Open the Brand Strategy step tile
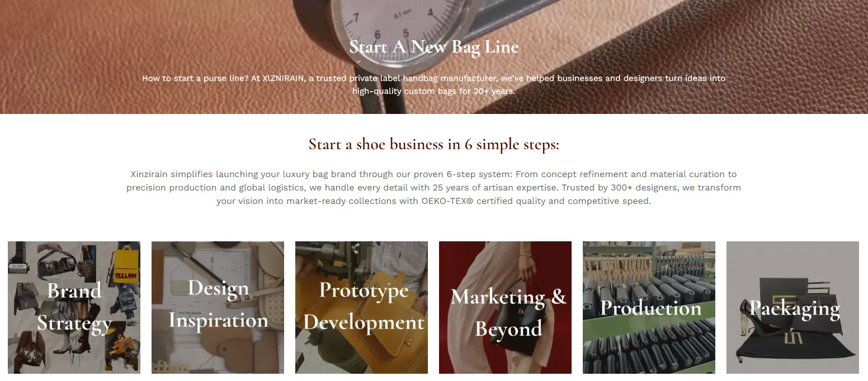The width and height of the screenshot is (868, 381). (x=74, y=307)
